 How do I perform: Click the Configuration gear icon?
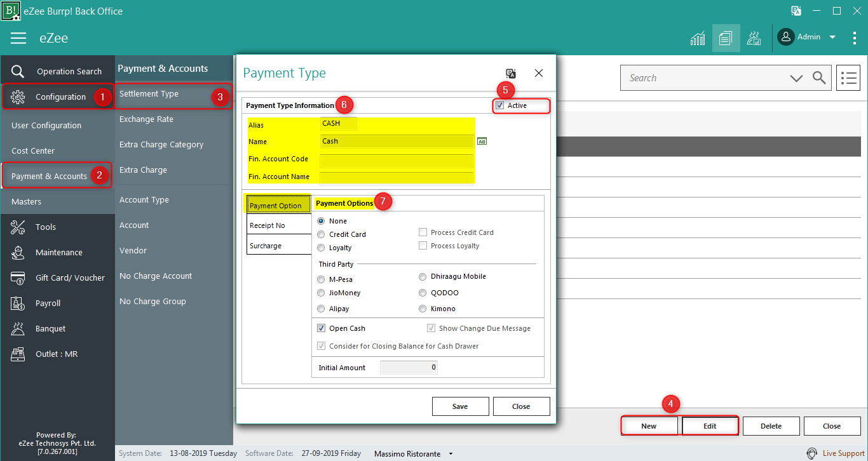[18, 97]
